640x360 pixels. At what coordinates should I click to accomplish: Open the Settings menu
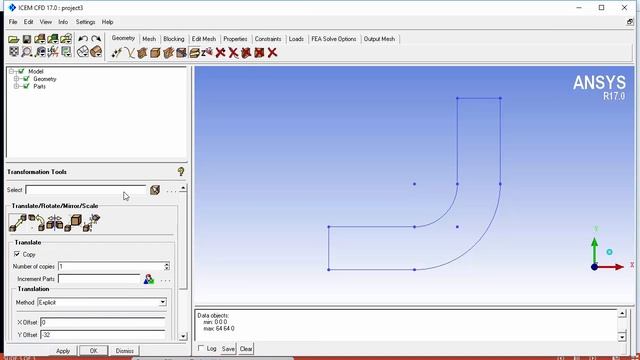point(85,22)
